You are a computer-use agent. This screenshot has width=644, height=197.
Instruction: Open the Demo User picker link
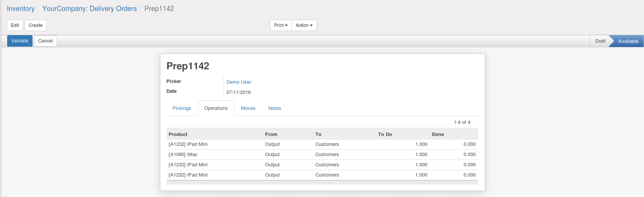point(239,82)
